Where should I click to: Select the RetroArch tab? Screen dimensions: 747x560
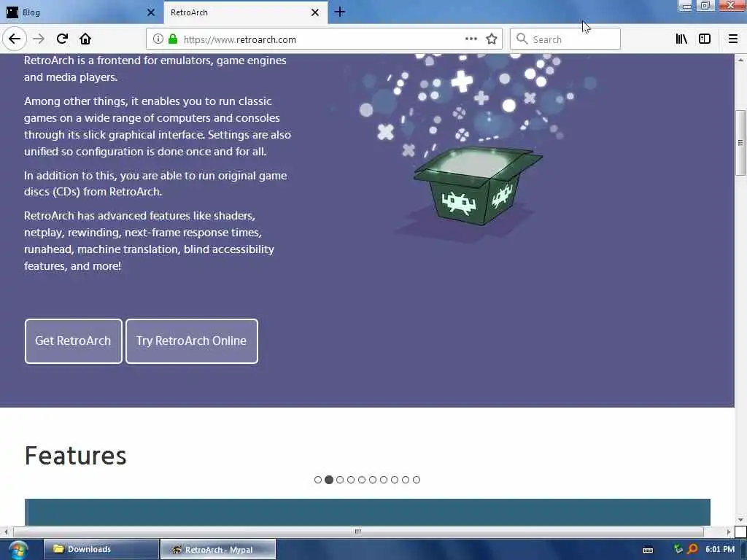245,12
